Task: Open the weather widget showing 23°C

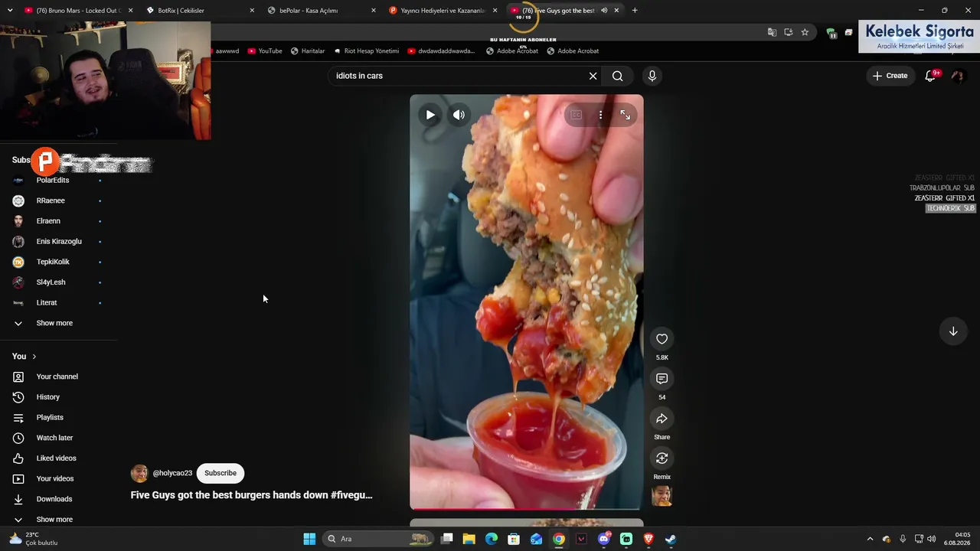Action: pyautogui.click(x=33, y=539)
